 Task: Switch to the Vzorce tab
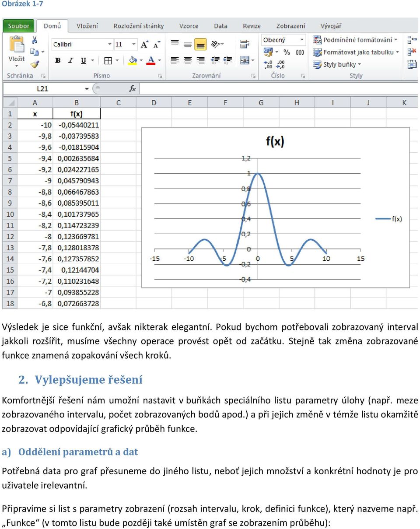(189, 26)
